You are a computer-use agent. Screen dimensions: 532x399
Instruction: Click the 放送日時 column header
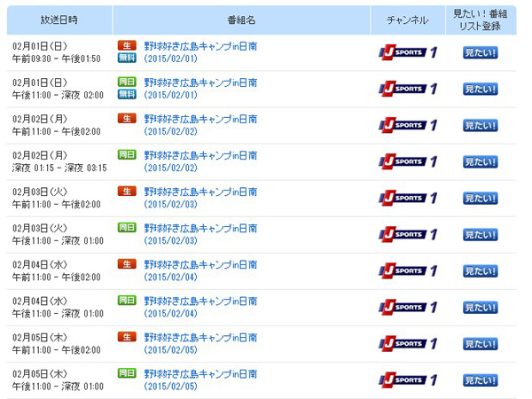pyautogui.click(x=59, y=20)
